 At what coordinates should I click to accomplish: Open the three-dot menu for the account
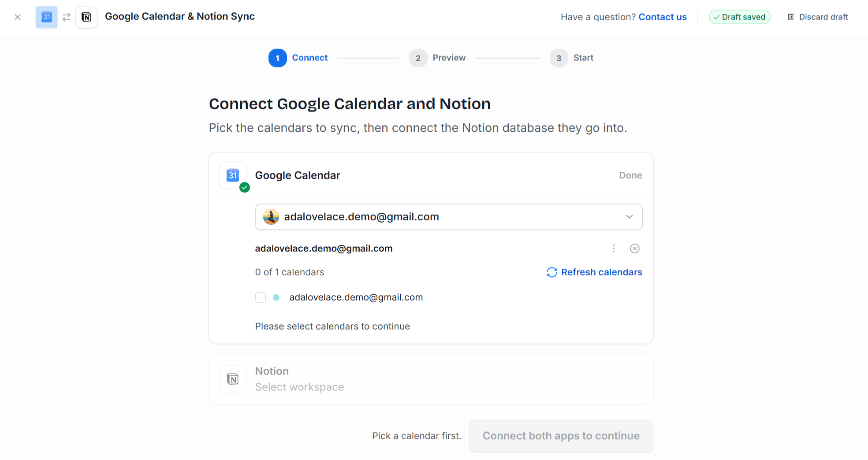point(613,249)
